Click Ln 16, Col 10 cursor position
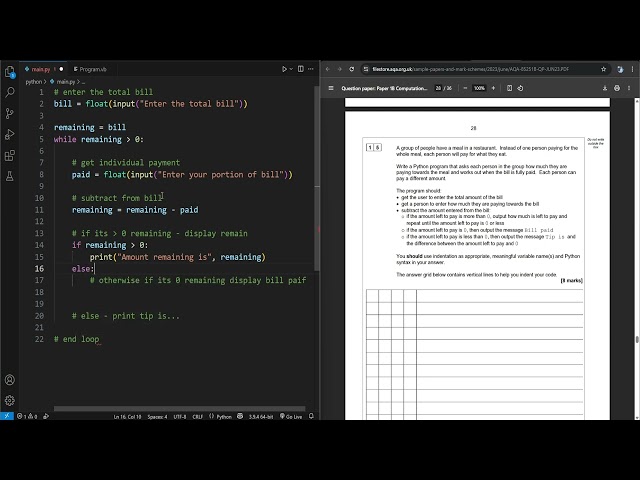This screenshot has width=640, height=480. 127,417
